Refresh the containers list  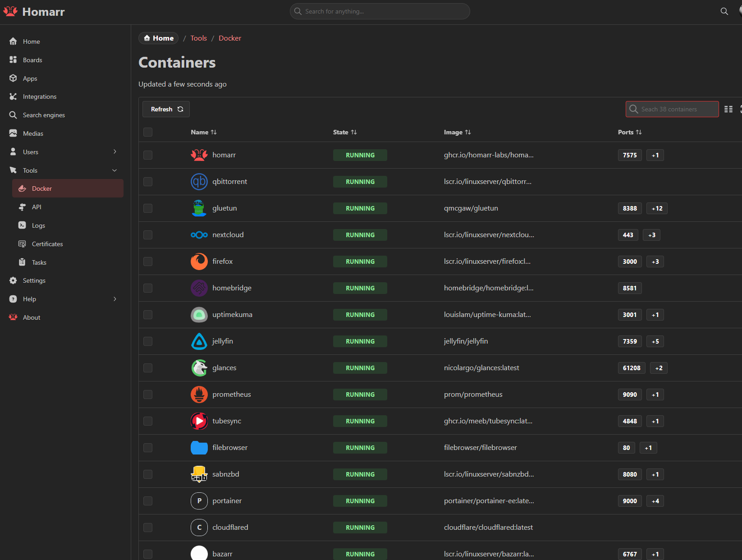166,109
